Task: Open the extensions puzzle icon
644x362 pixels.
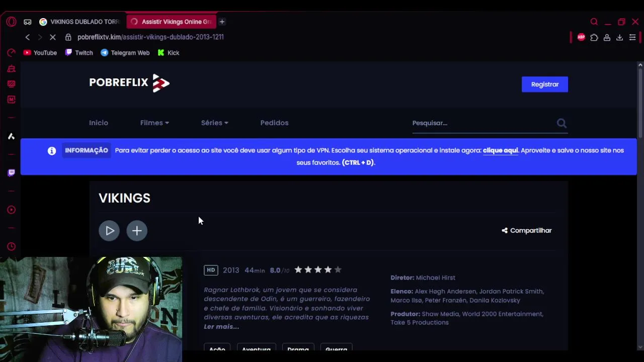Action: [594, 37]
